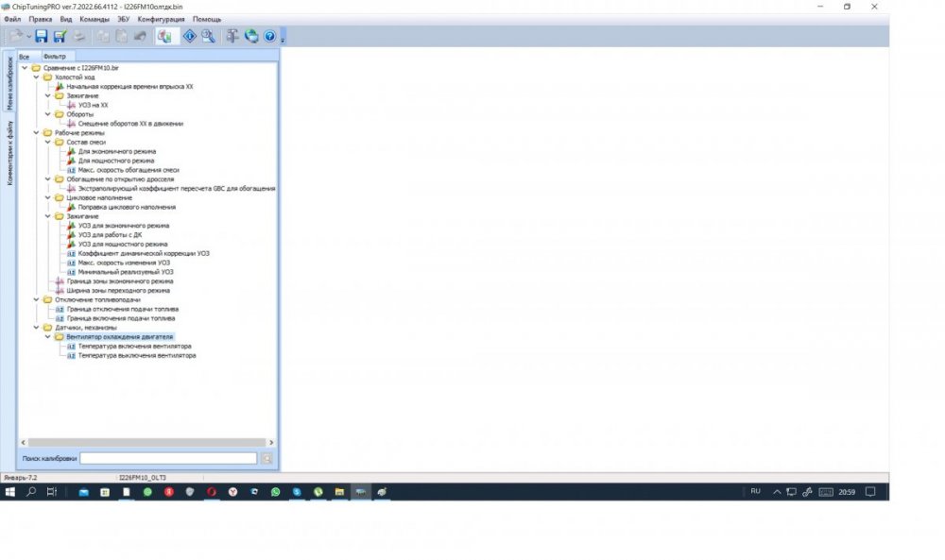Open the Команды menu

click(x=94, y=19)
